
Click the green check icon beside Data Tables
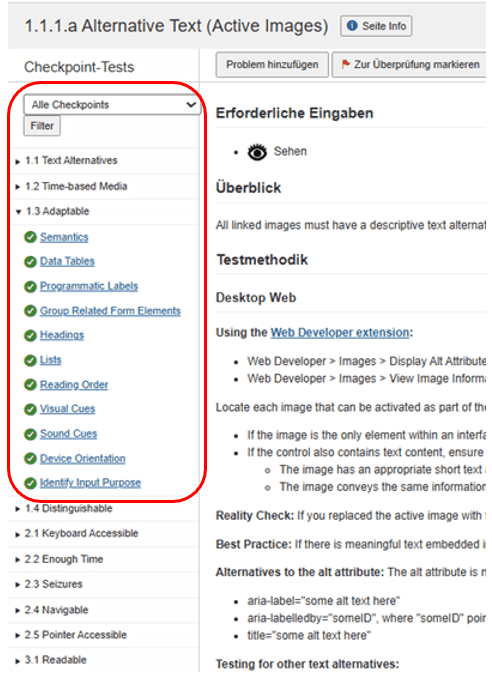[30, 262]
